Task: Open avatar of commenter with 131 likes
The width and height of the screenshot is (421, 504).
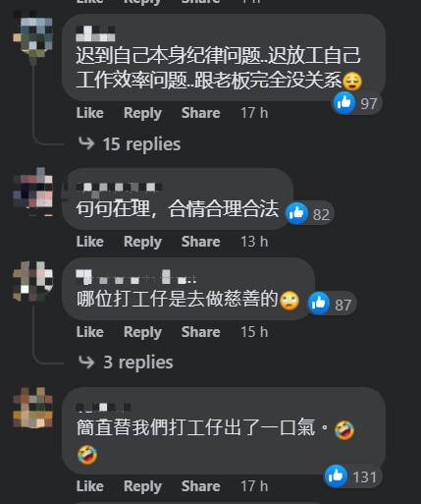Action: pos(32,408)
